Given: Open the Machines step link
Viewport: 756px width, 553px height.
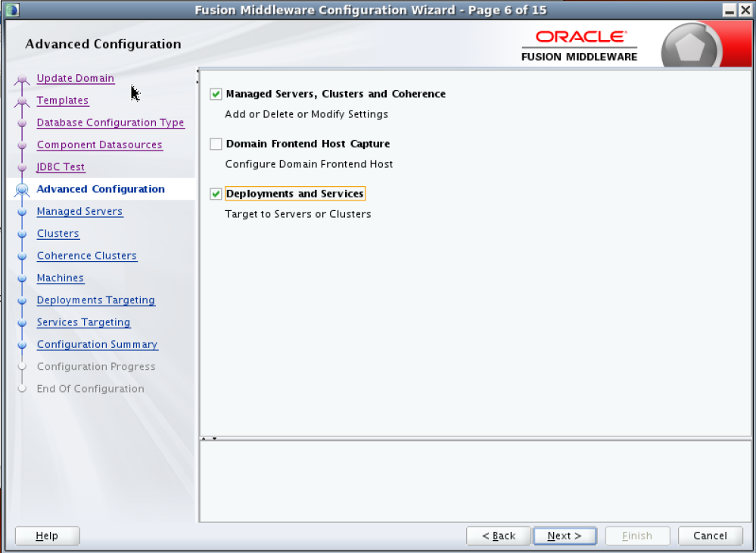Looking at the screenshot, I should tap(61, 278).
